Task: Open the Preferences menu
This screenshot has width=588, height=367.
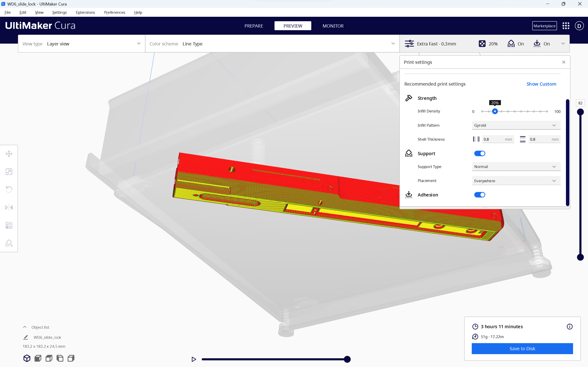Action: point(114,12)
